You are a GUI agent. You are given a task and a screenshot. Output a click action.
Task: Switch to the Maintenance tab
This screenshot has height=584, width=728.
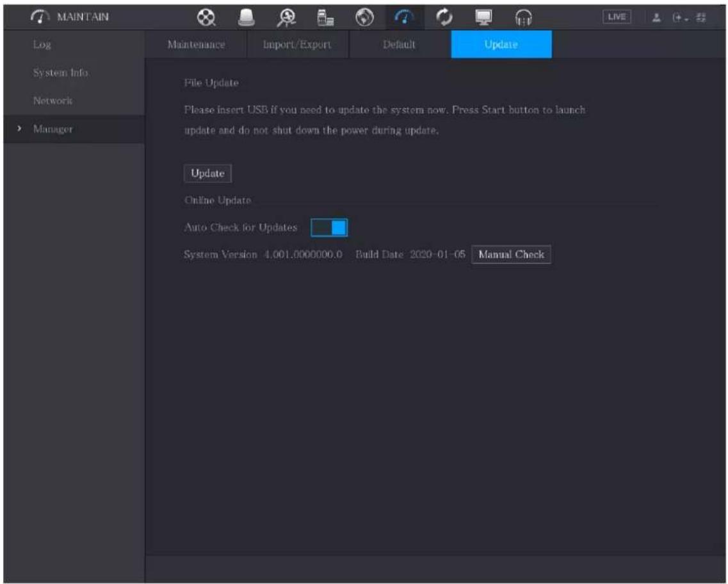point(196,45)
